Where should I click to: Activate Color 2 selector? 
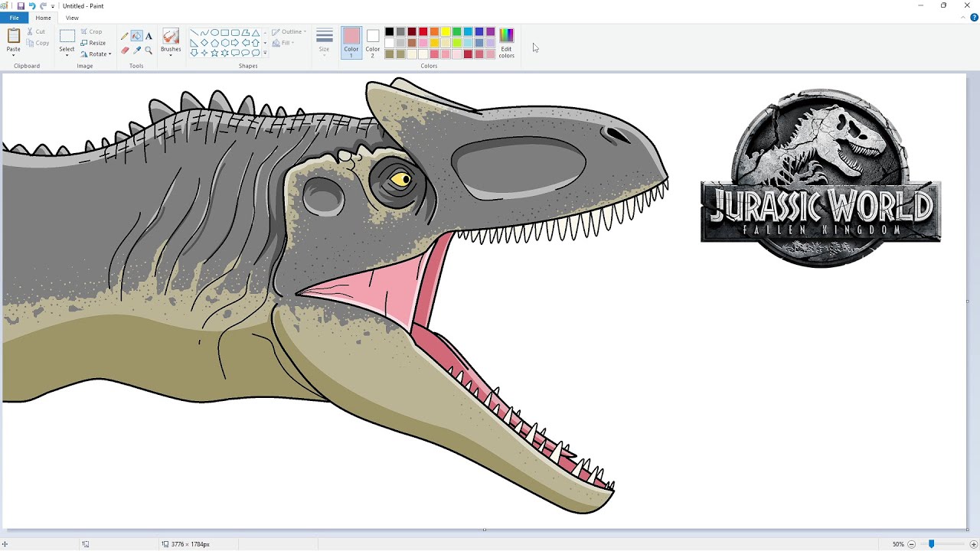coord(373,43)
